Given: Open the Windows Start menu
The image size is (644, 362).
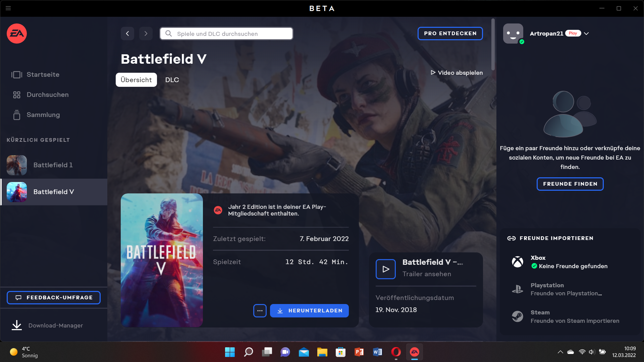Looking at the screenshot, I should 230,352.
